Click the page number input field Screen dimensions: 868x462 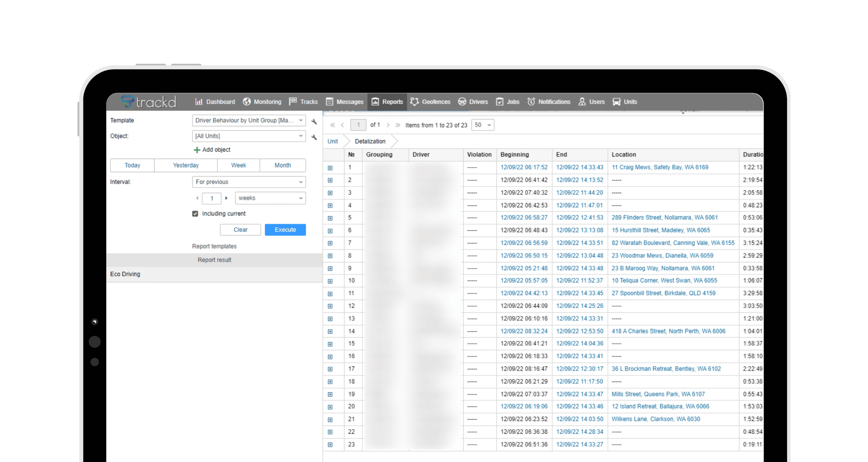(x=358, y=125)
